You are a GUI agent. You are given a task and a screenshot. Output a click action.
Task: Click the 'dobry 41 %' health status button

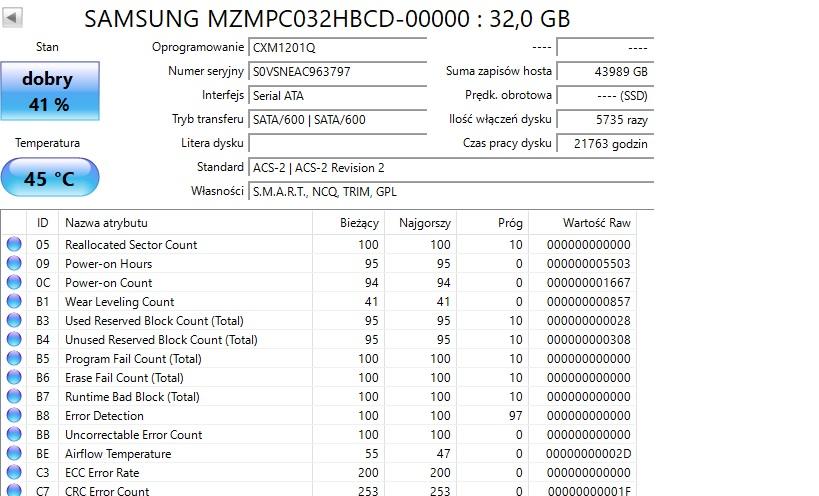(x=49, y=92)
